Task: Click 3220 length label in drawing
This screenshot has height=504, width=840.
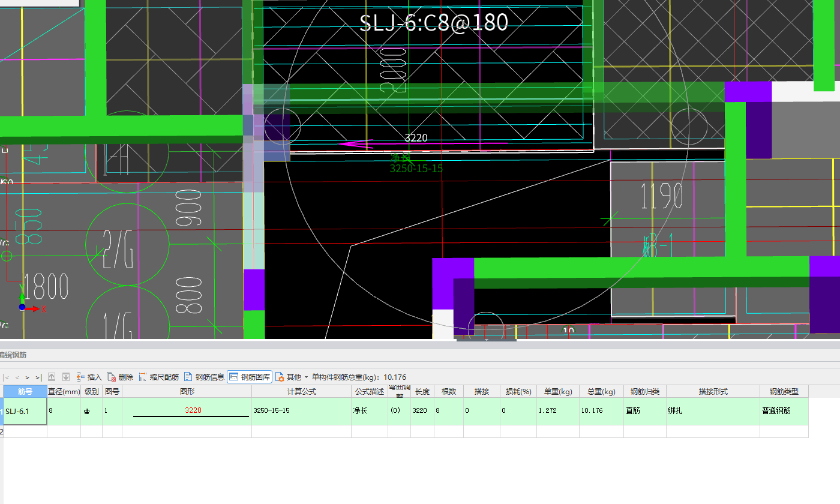Action: pos(416,138)
